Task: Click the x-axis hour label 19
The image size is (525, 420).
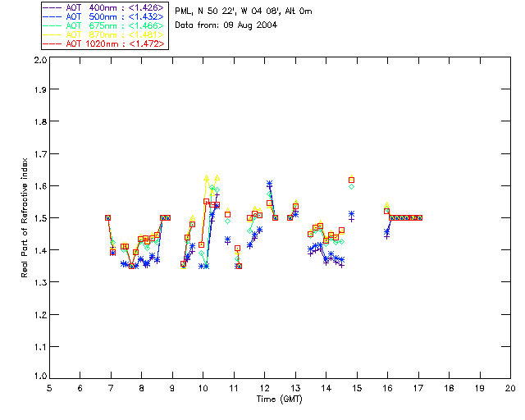Action: tap(480, 388)
